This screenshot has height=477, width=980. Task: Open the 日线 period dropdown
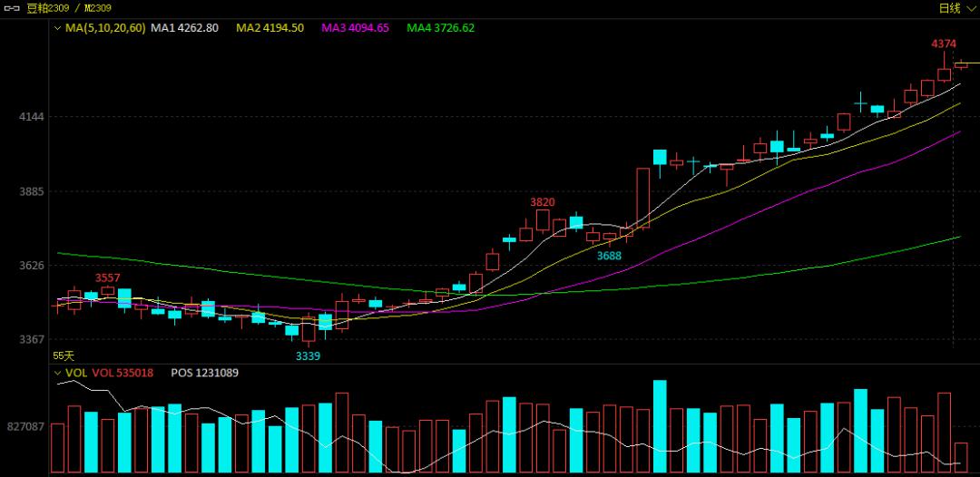tap(956, 8)
